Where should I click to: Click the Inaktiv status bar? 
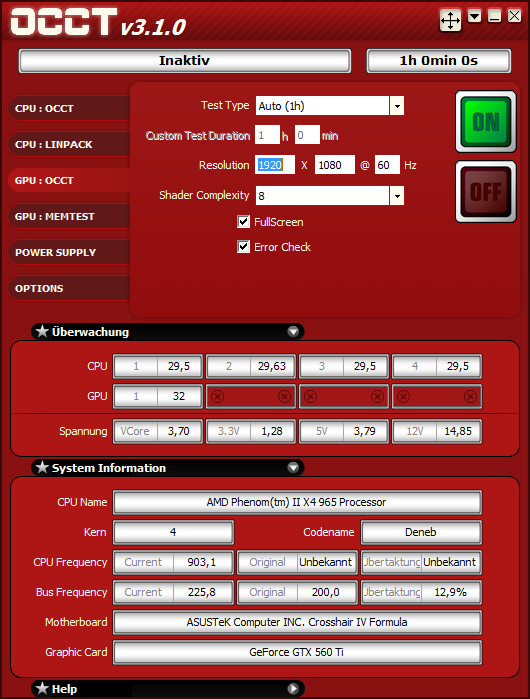185,61
